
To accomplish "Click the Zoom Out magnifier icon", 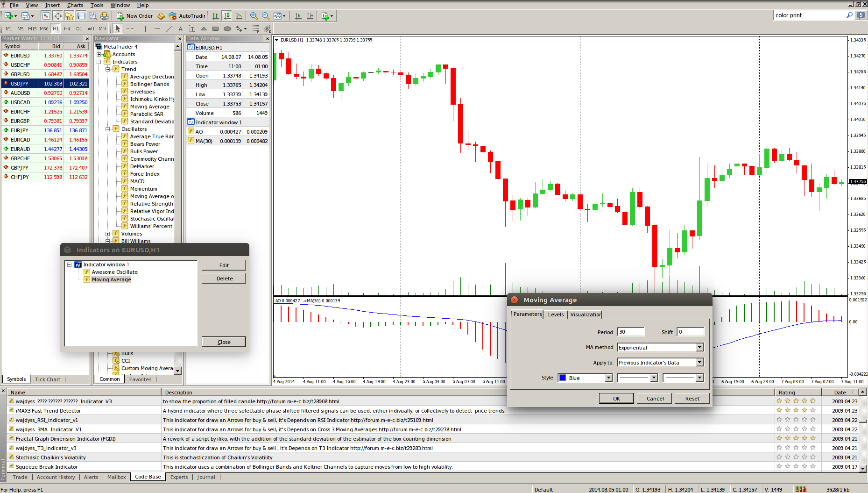I will click(265, 16).
